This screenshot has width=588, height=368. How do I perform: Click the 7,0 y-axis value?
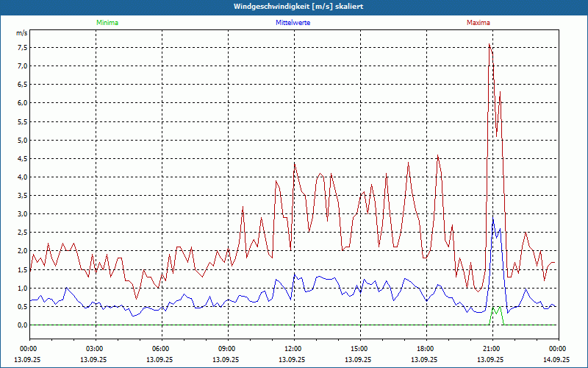(23, 66)
